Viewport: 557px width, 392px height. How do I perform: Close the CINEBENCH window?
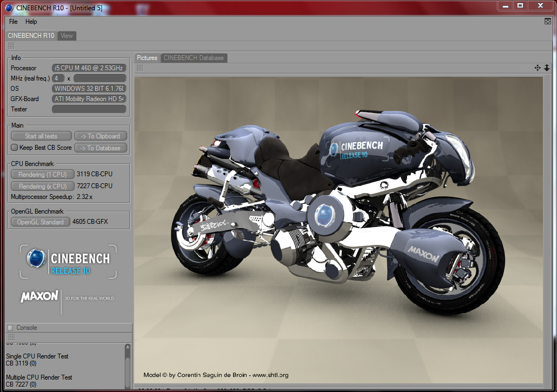(x=540, y=5)
